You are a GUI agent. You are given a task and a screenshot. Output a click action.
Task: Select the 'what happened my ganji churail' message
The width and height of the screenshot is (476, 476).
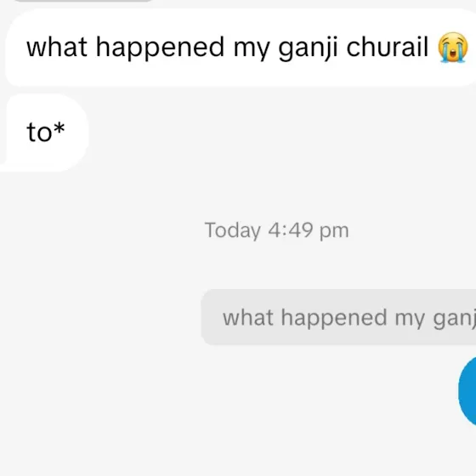241,48
